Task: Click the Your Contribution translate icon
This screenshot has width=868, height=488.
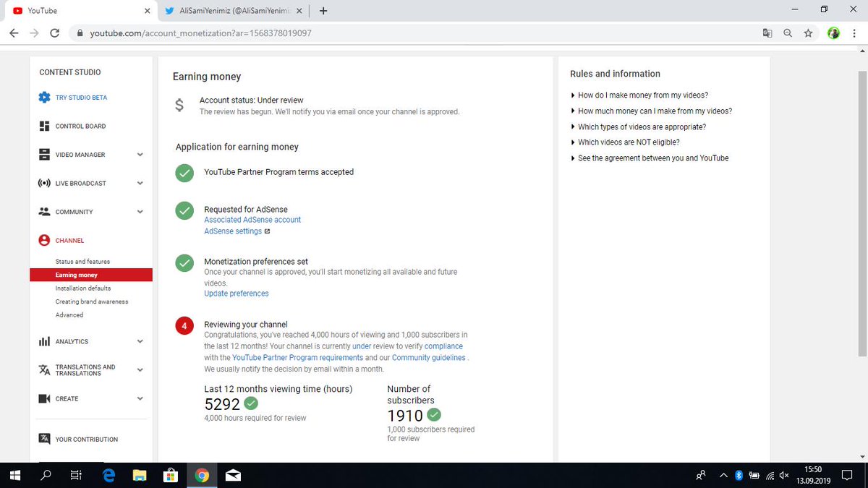Action: point(44,439)
